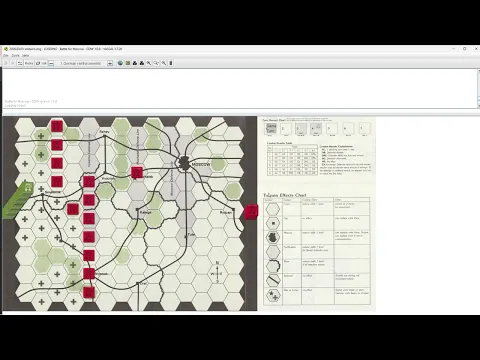Click inside the chat log text area

239,89
